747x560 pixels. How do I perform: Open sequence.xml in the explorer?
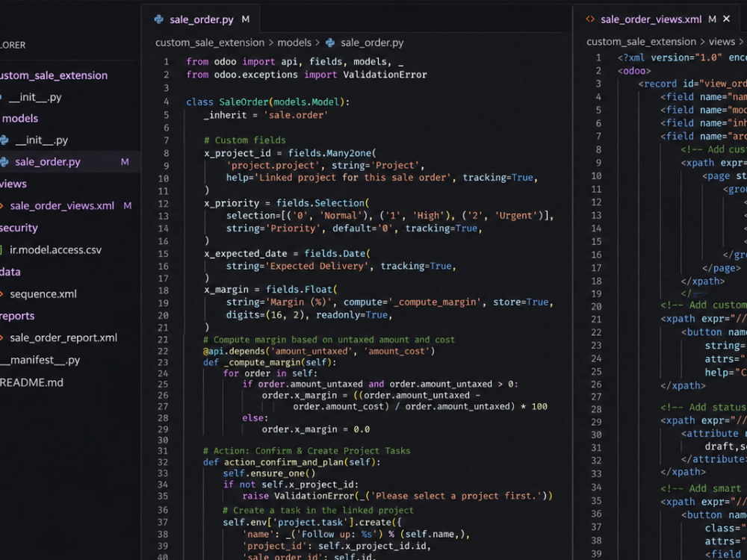(x=43, y=293)
